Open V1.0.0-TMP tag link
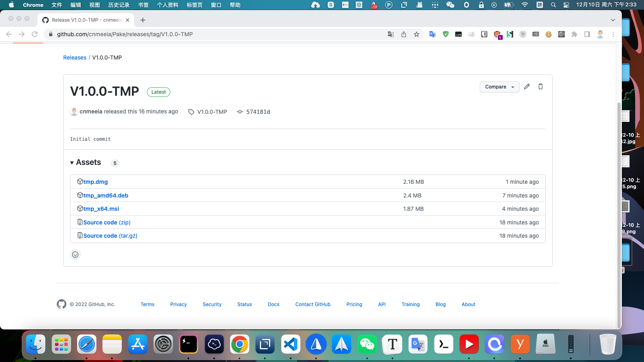Screen dimensions: 644x362 [x=212, y=112]
